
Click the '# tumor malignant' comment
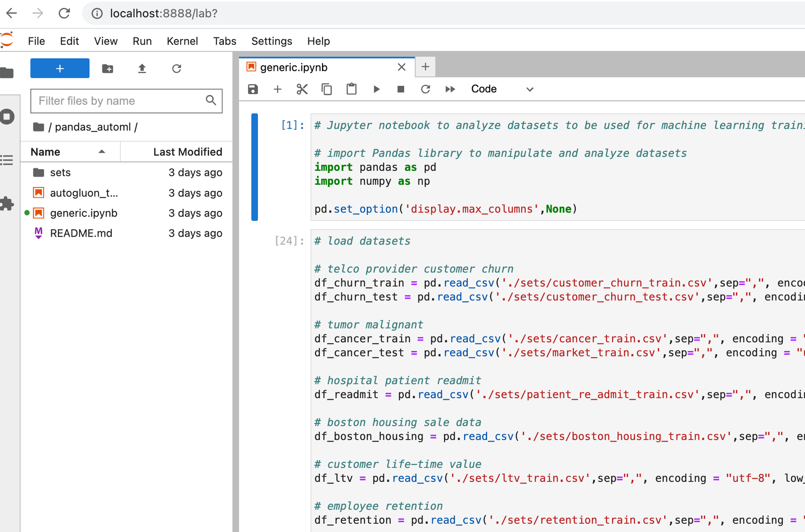tap(369, 325)
